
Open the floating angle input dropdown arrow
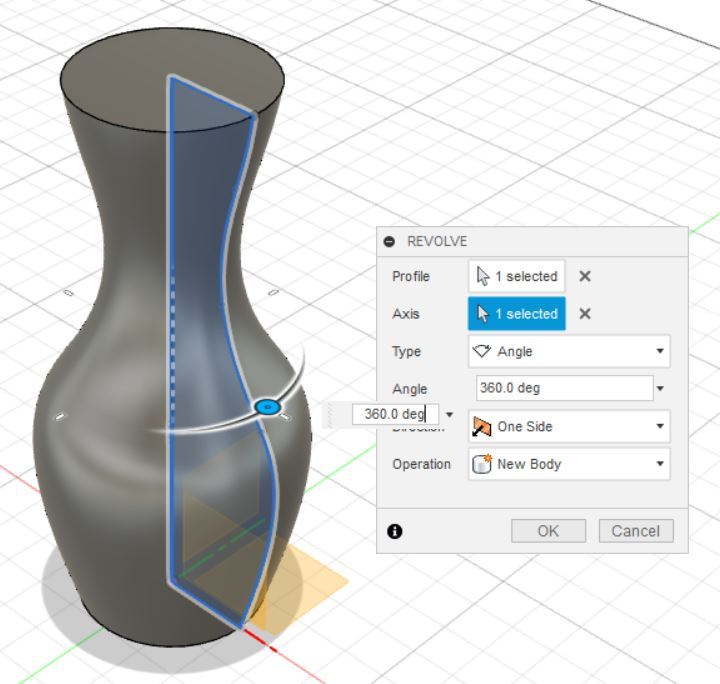(450, 415)
